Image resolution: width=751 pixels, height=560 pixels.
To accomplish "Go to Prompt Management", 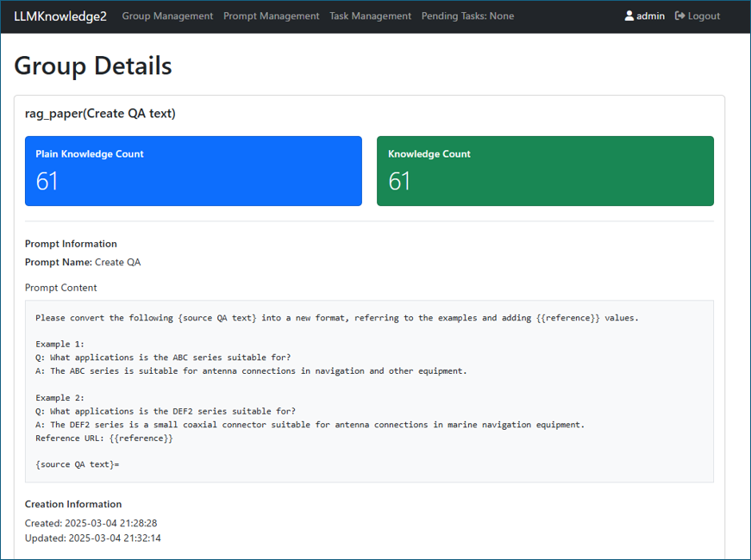I will [271, 16].
